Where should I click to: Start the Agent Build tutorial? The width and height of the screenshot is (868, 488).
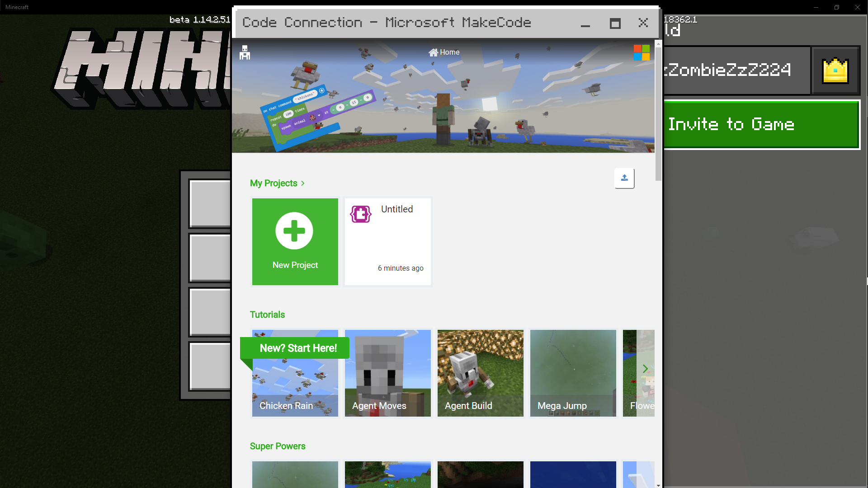pyautogui.click(x=480, y=373)
